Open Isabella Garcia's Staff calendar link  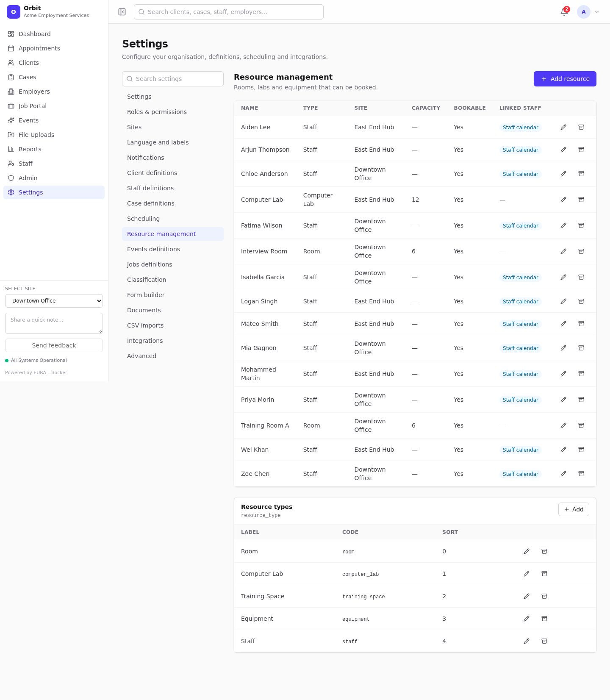[x=520, y=277]
